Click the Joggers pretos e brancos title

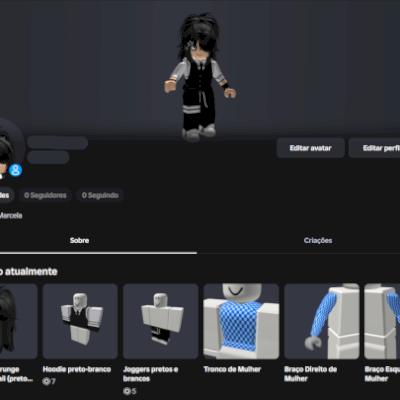[151, 374]
